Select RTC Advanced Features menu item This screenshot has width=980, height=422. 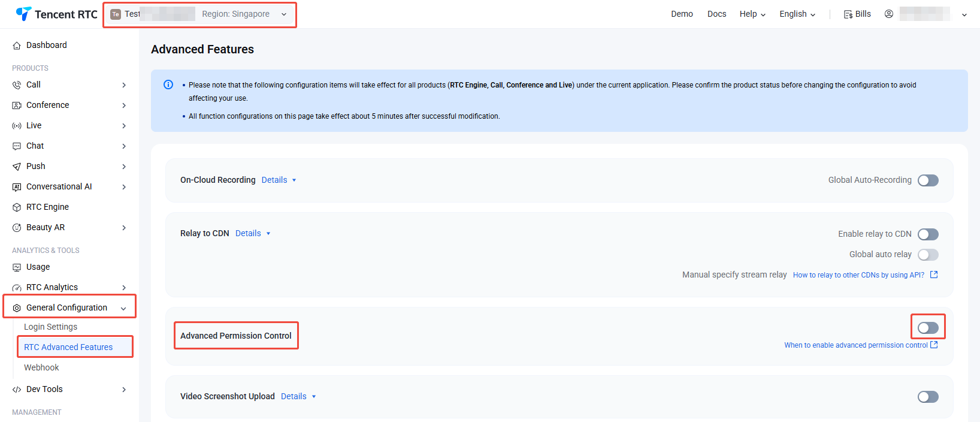[x=68, y=347]
